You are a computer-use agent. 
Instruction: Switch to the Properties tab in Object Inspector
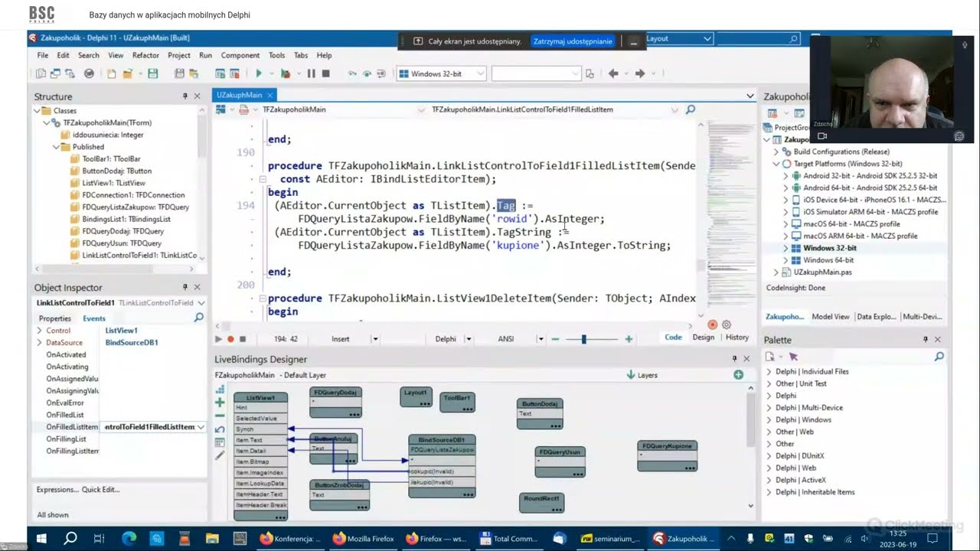[55, 318]
